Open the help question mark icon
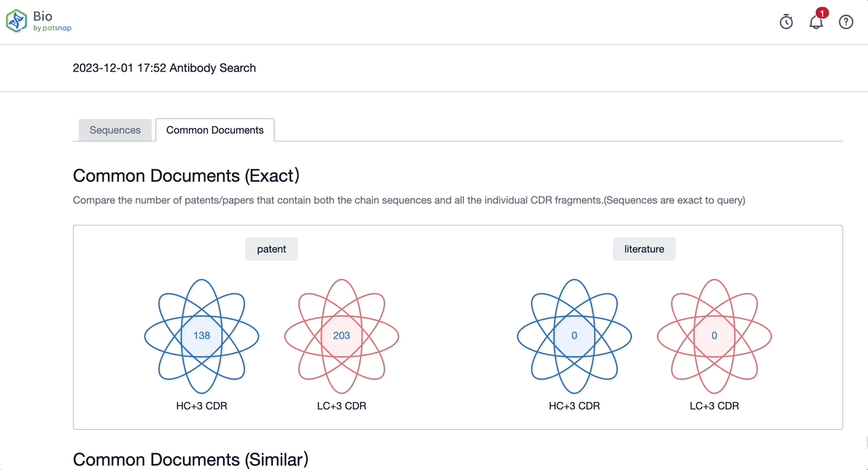 [846, 22]
